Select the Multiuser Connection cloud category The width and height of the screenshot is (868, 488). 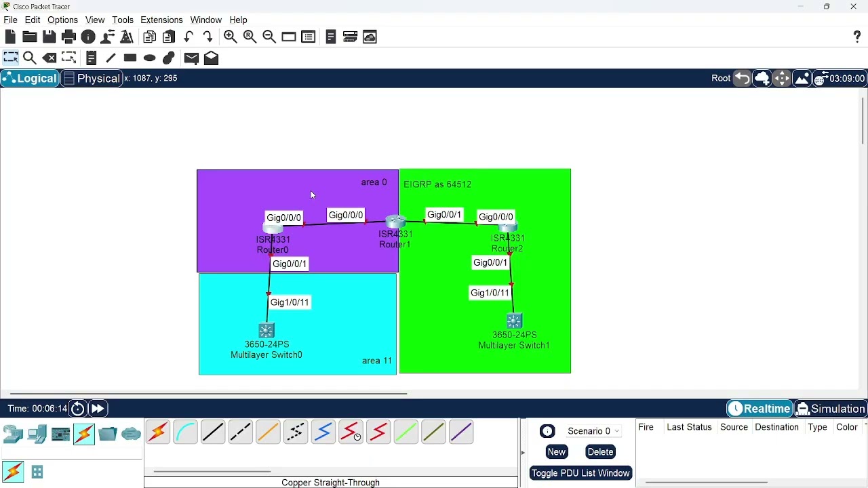132,434
